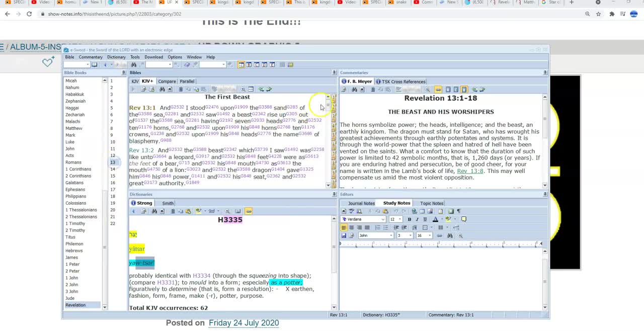Click the Commentaries pane binoculars search icon
This screenshot has height=331, width=644.
coord(354,90)
